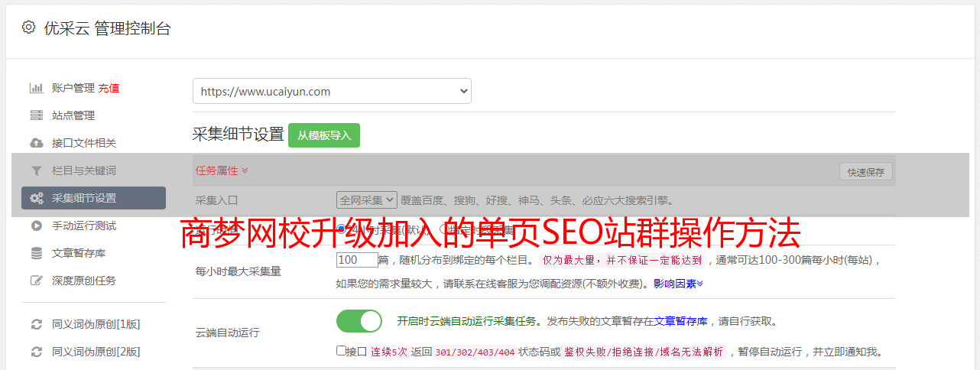The height and width of the screenshot is (370, 980).
Task: Click the 快速保存 button
Action: click(865, 172)
